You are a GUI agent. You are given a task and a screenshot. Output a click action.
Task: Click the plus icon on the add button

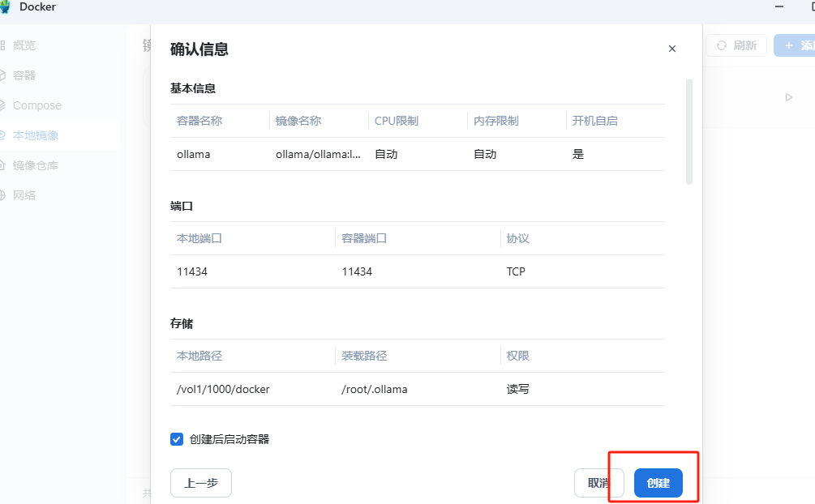point(789,45)
